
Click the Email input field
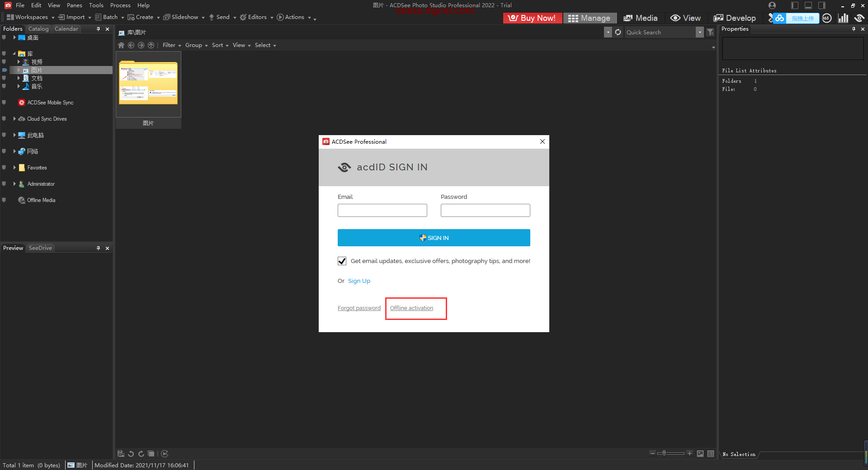[382, 210]
